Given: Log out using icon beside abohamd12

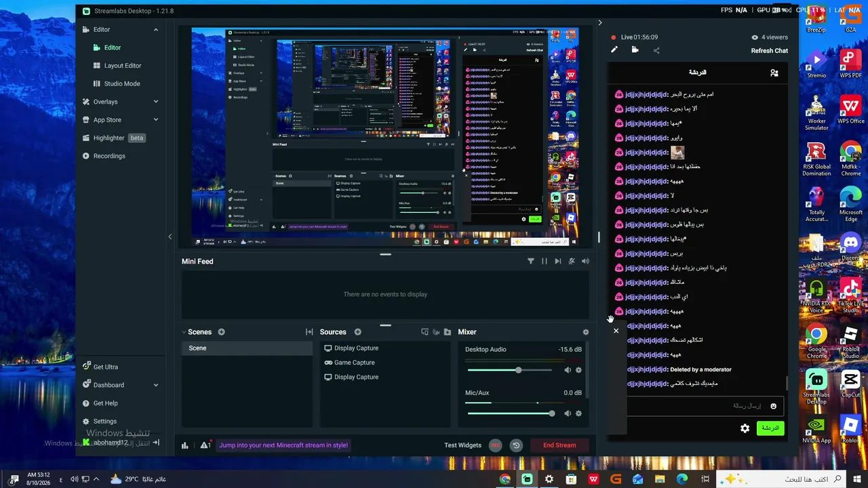Looking at the screenshot, I should [155, 443].
